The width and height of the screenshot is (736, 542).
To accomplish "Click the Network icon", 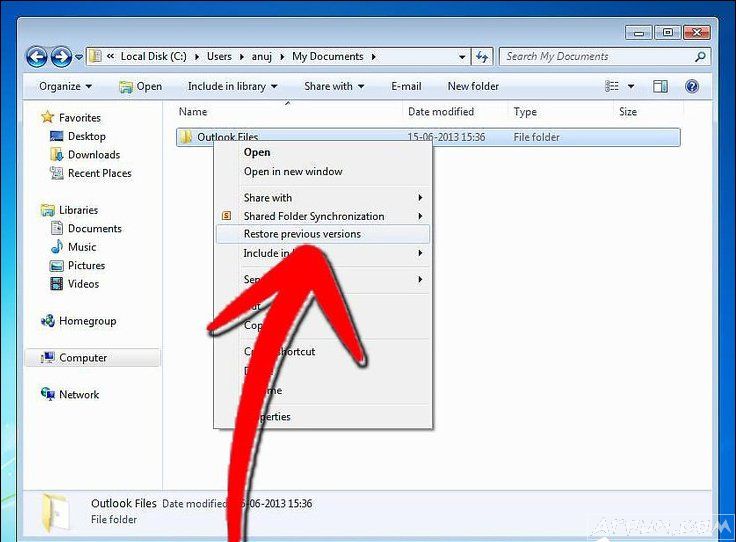I will (x=47, y=394).
